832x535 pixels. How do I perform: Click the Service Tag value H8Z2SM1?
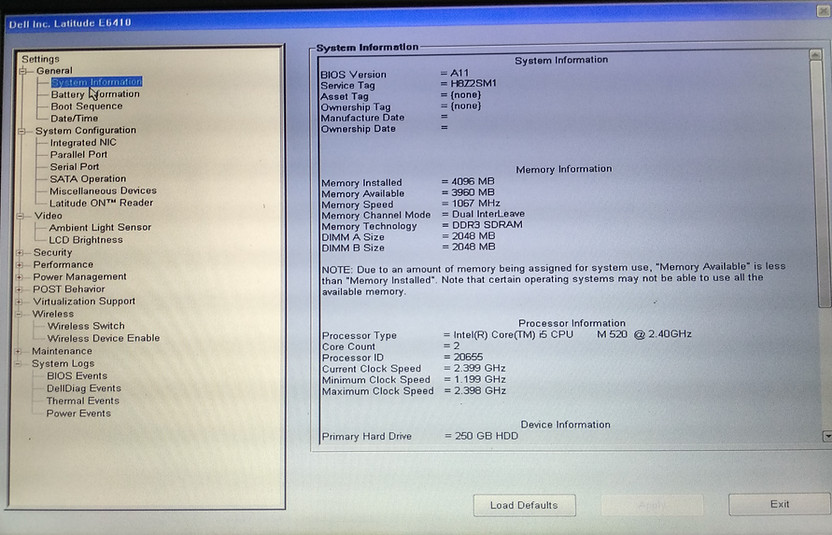point(473,83)
